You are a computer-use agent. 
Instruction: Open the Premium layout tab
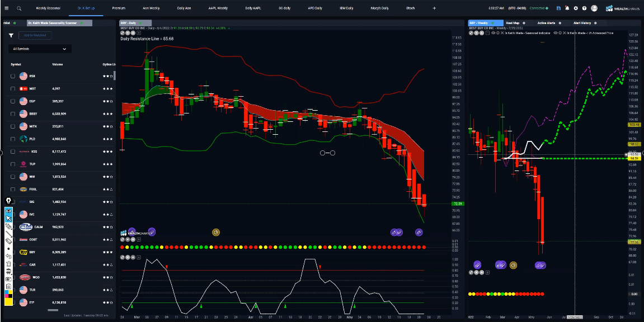(119, 8)
